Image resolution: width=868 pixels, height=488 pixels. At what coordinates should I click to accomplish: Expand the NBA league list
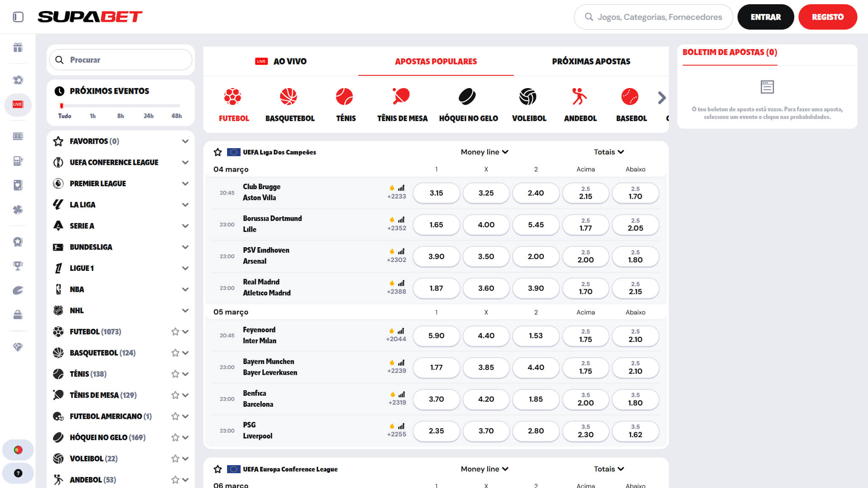(x=185, y=289)
